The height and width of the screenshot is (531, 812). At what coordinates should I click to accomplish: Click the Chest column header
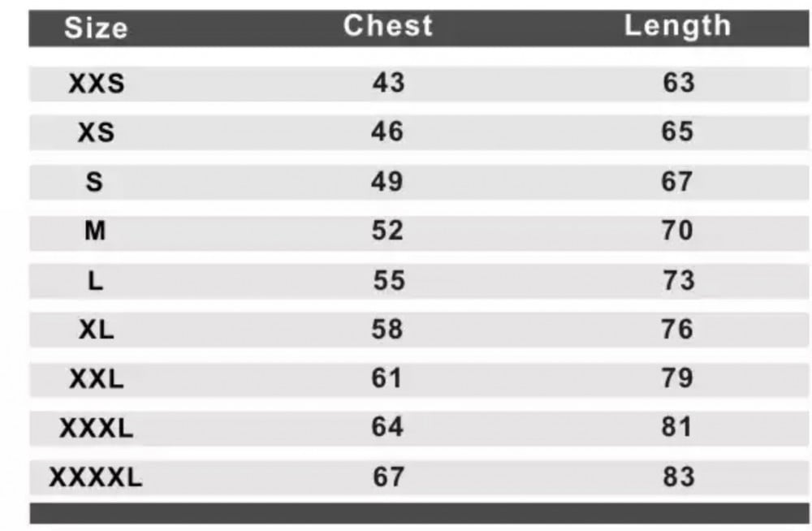pyautogui.click(x=387, y=26)
